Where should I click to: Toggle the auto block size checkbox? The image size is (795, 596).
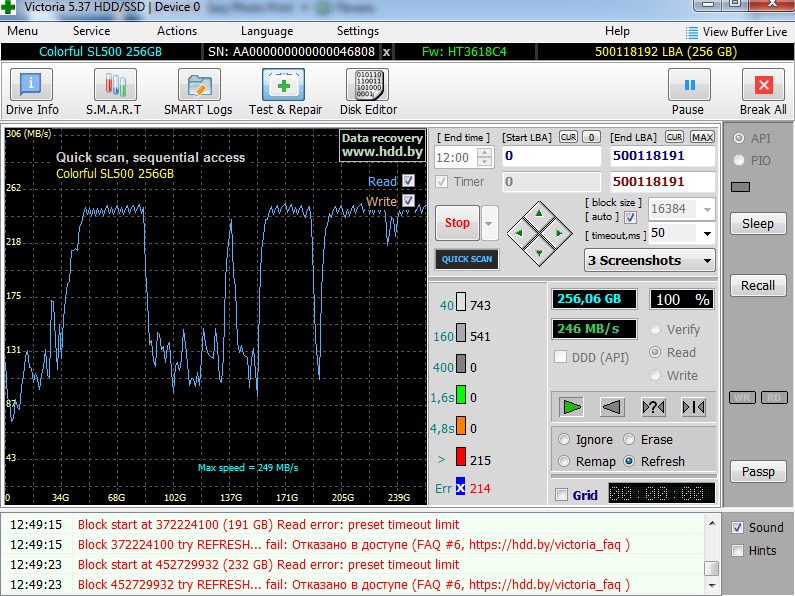[x=630, y=217]
